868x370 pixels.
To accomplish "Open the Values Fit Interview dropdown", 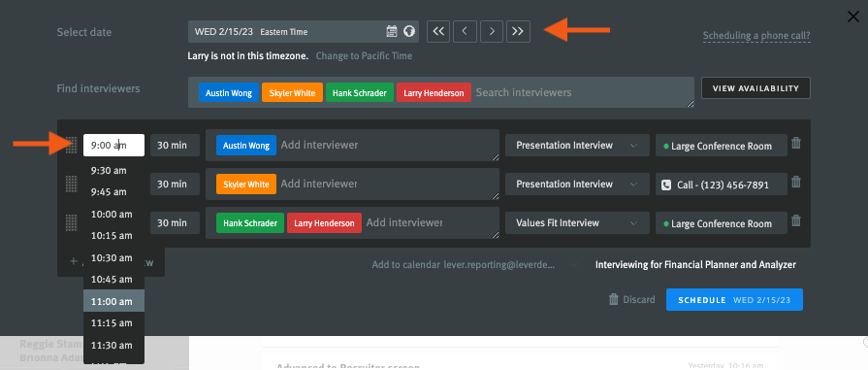I will 577,223.
